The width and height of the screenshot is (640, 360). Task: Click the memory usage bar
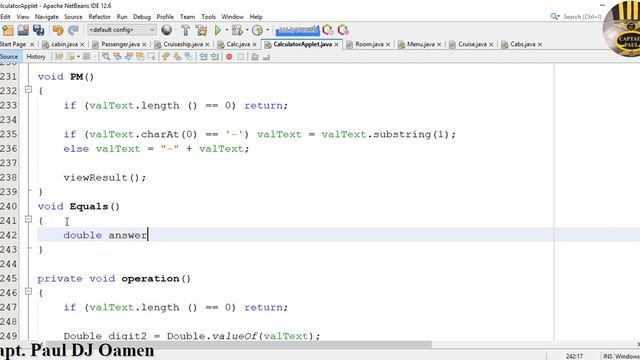pos(297,30)
